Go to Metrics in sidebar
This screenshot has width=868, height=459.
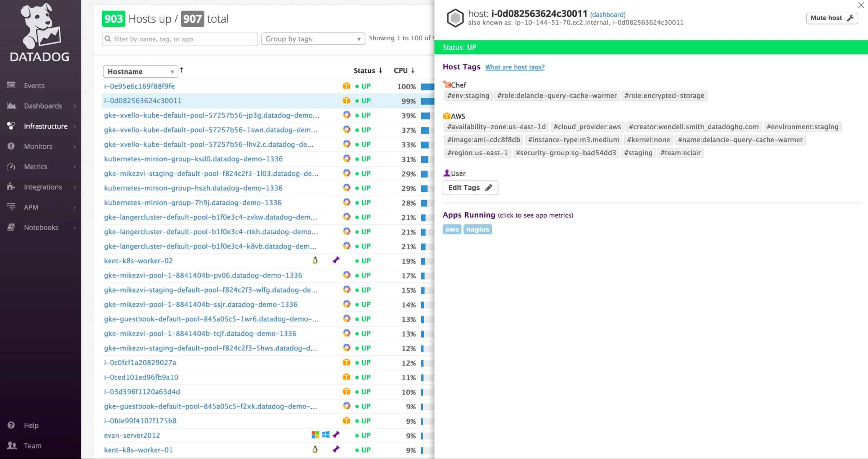35,166
